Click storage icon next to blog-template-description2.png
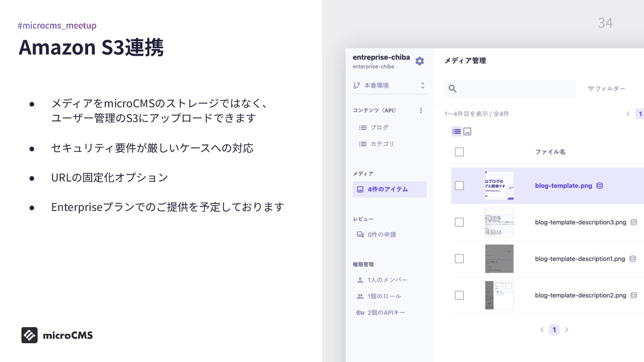Screen dimensions: 644x362 (634, 295)
